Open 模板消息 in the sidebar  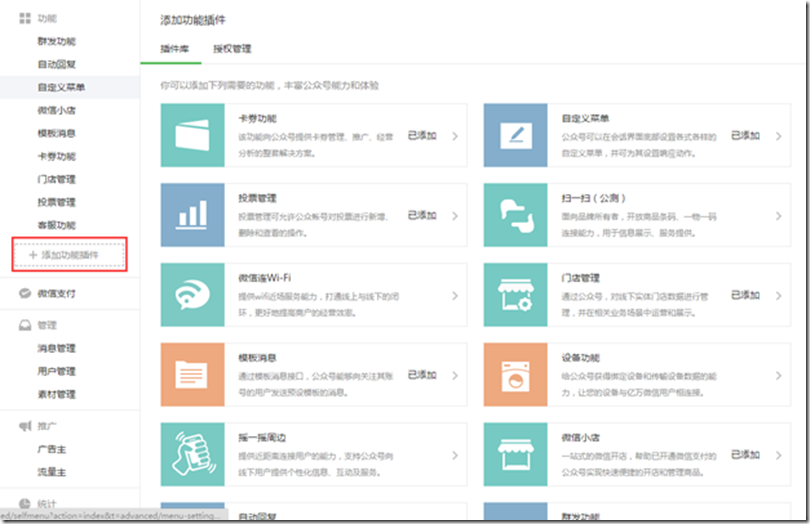56,133
